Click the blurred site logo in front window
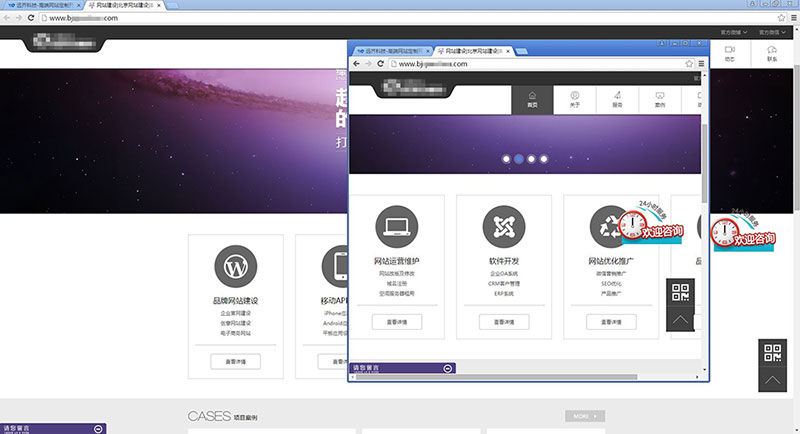The height and width of the screenshot is (434, 800). tap(413, 87)
